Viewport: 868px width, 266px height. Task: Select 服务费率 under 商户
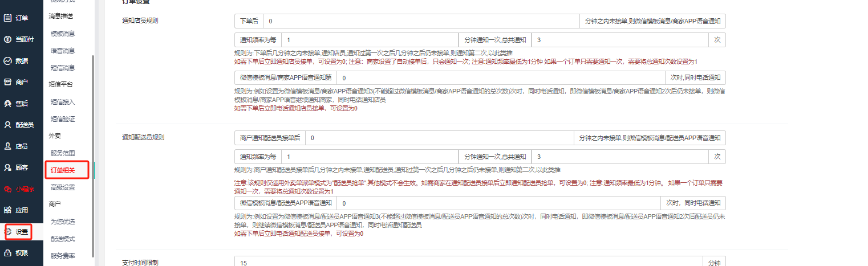click(63, 256)
